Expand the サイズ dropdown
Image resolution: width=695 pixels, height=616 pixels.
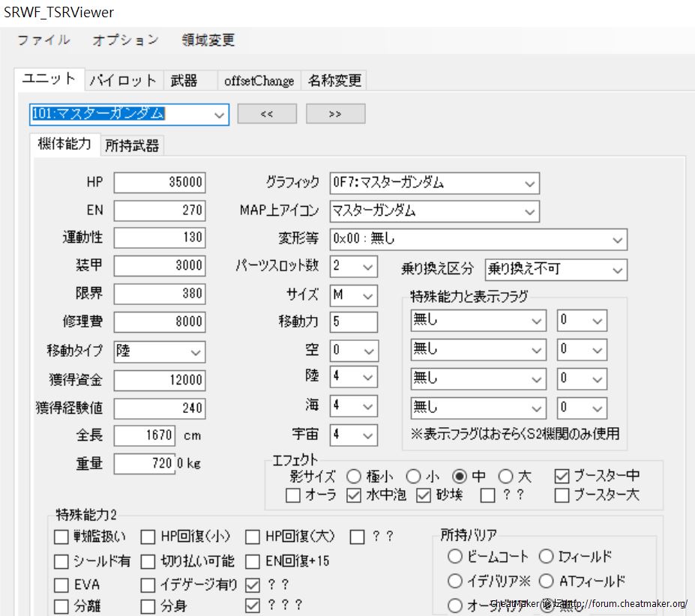[x=367, y=295]
